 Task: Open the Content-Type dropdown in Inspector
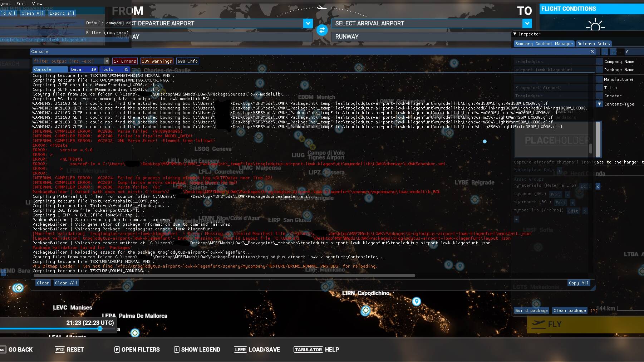click(x=599, y=104)
